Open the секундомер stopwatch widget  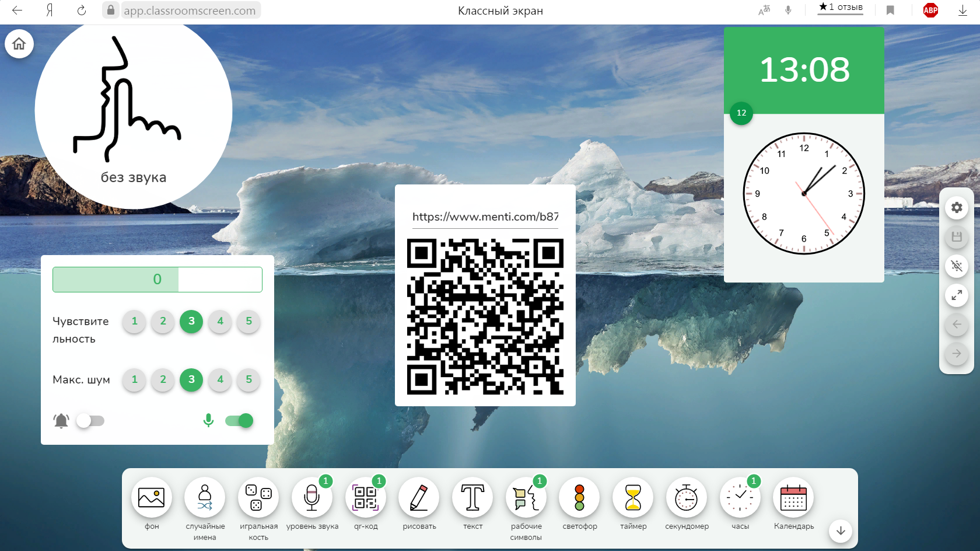pos(686,497)
